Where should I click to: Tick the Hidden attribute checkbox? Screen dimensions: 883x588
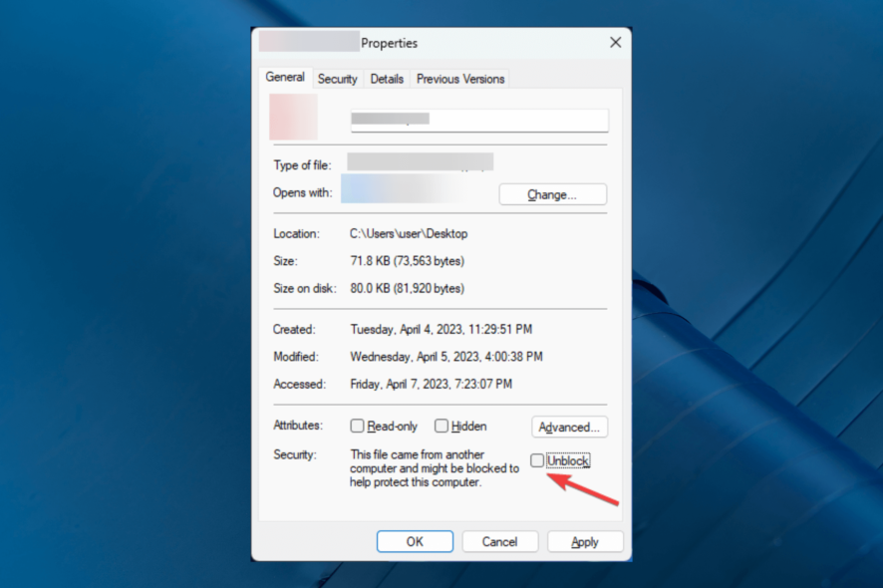tap(441, 426)
